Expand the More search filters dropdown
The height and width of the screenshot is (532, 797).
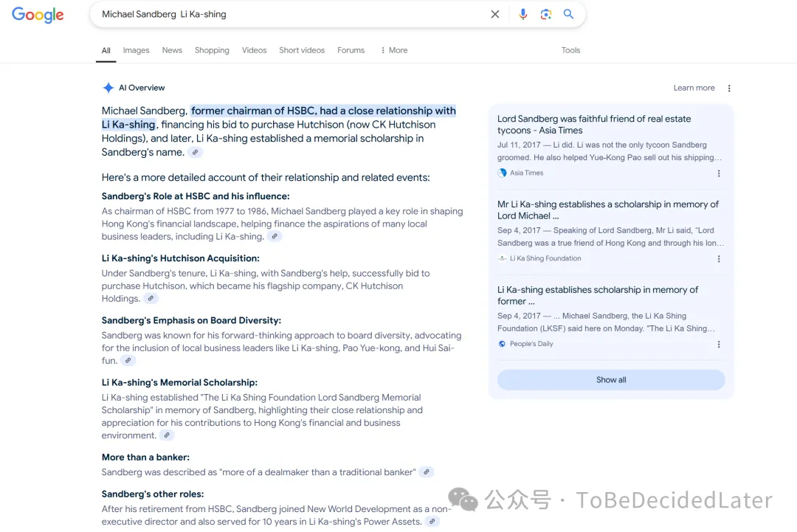coord(393,50)
